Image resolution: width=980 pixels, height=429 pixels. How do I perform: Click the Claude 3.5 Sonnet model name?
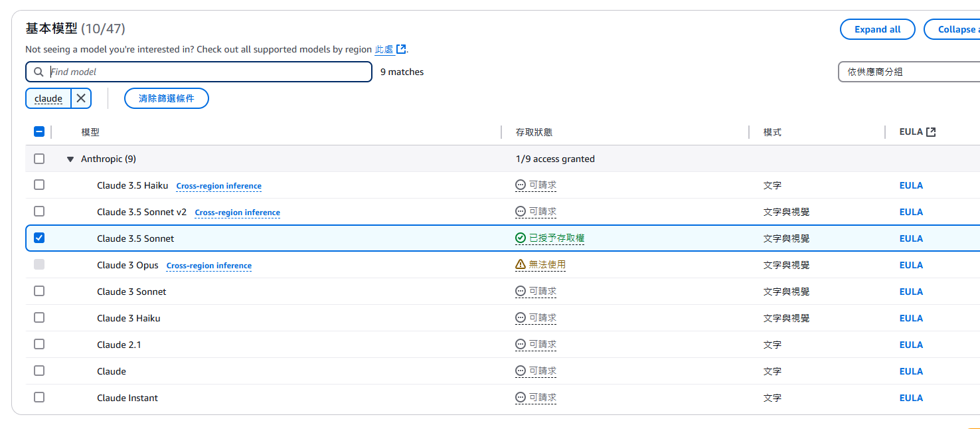pyautogui.click(x=135, y=238)
